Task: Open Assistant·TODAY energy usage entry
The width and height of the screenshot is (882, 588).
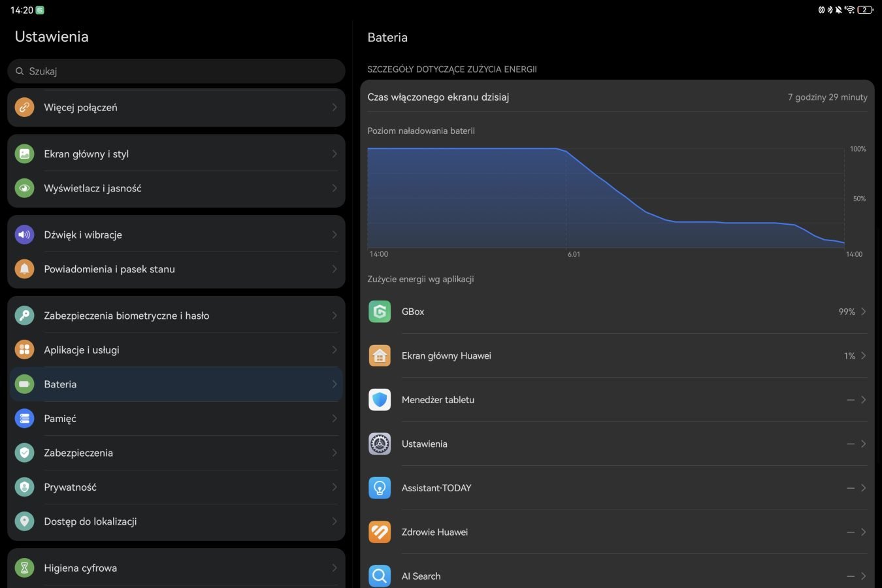Action: (x=617, y=488)
